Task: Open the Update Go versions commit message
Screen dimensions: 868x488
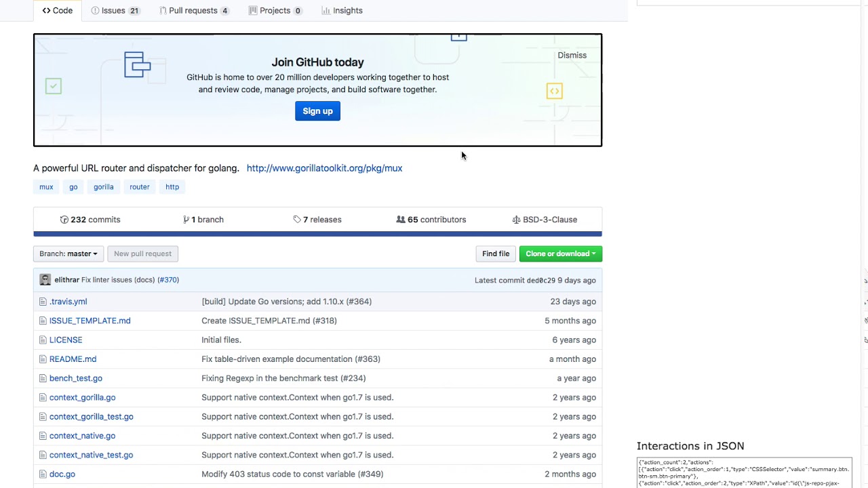Action: pos(286,302)
